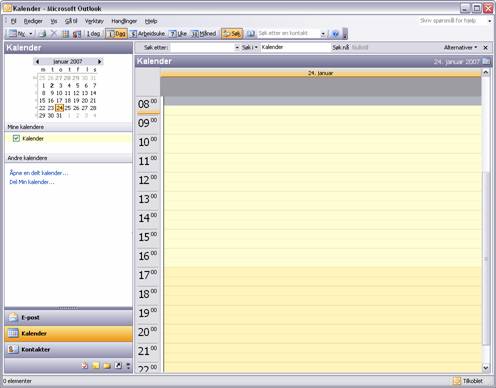Viewport: 496px width, 388px height.
Task: Toggle the Dag day view button
Action: (116, 34)
